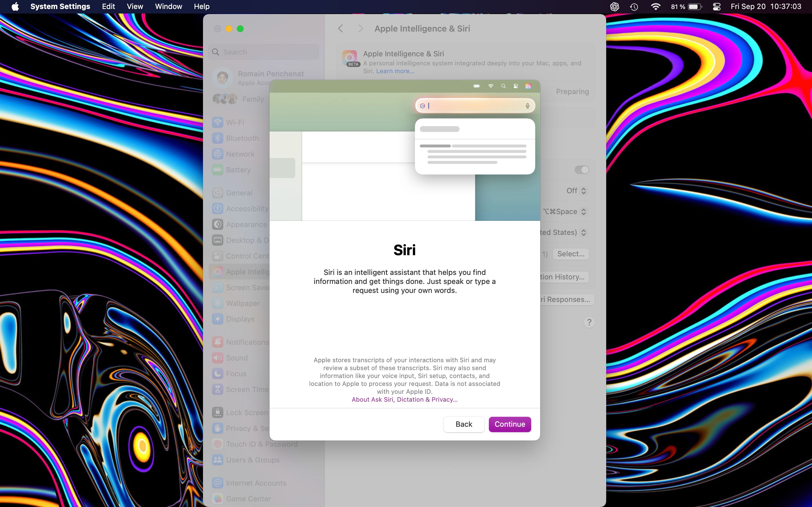Open the Window menu in menu bar
The width and height of the screenshot is (812, 507).
[168, 6]
